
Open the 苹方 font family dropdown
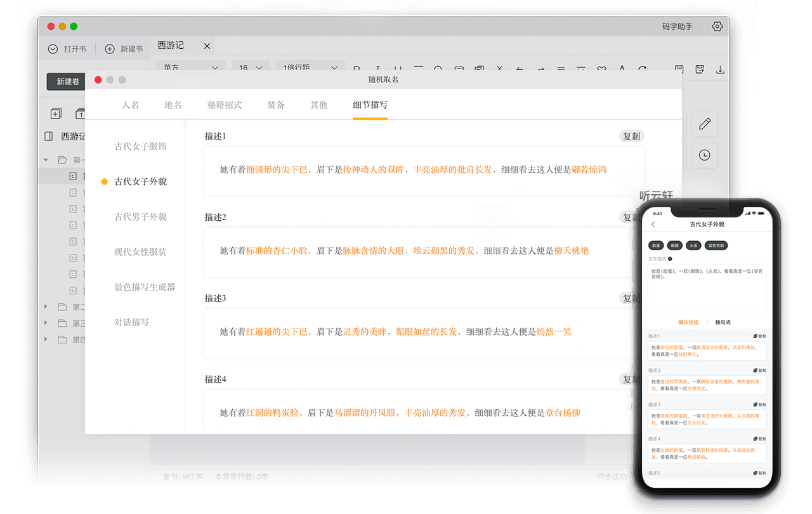tap(190, 67)
